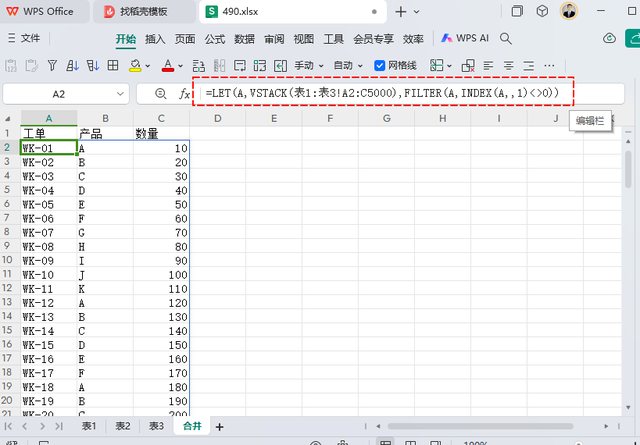Sort ascending with the A-Z icon

point(73,65)
